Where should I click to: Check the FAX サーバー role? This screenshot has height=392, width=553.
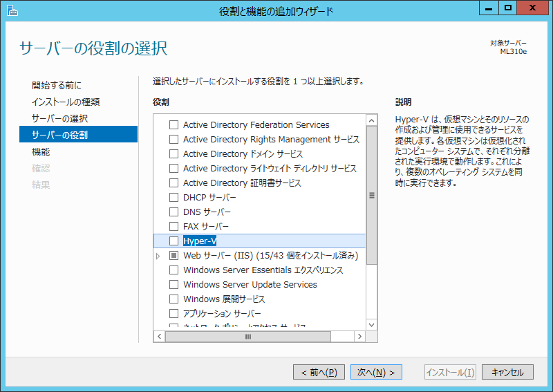click(174, 227)
